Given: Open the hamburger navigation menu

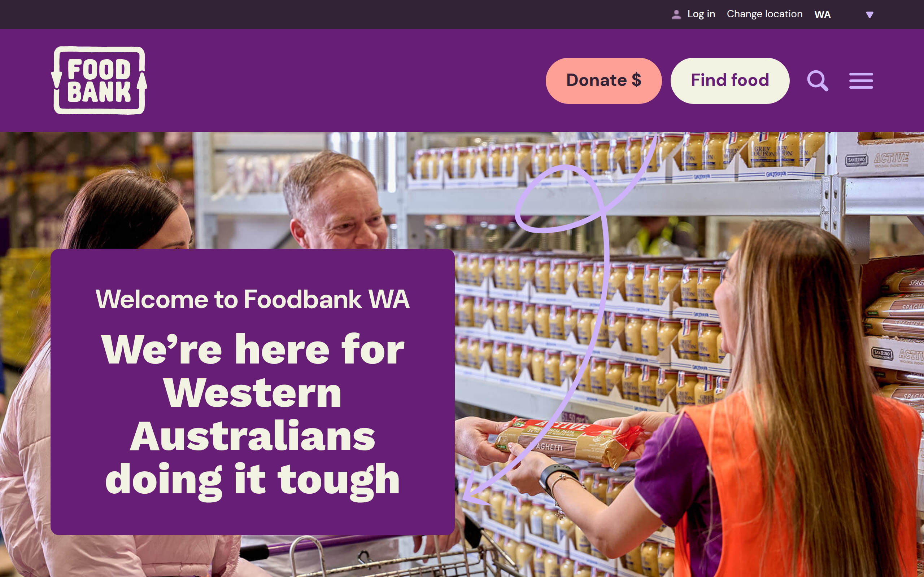Looking at the screenshot, I should 860,80.
